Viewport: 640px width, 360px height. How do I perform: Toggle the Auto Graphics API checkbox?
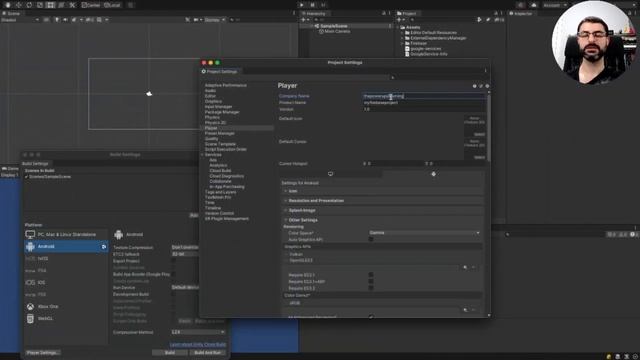tap(371, 240)
